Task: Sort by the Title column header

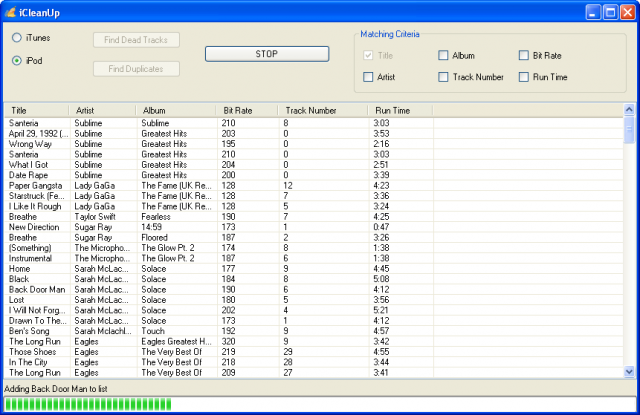Action: click(x=37, y=111)
